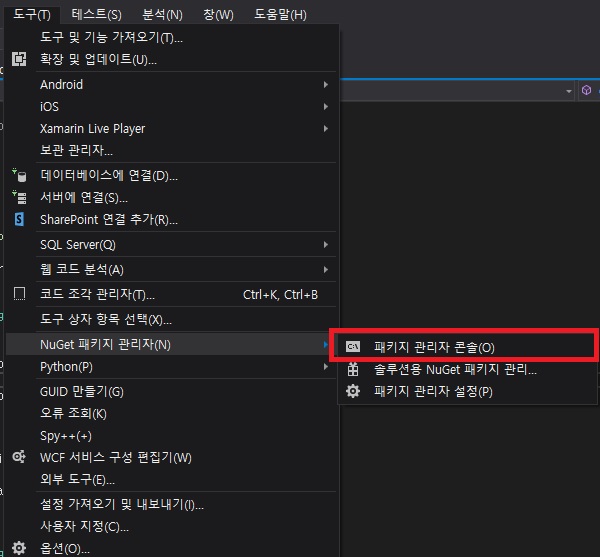Screen dimensions: 600x557
Task: Click the package manager console icon
Action: [352, 347]
